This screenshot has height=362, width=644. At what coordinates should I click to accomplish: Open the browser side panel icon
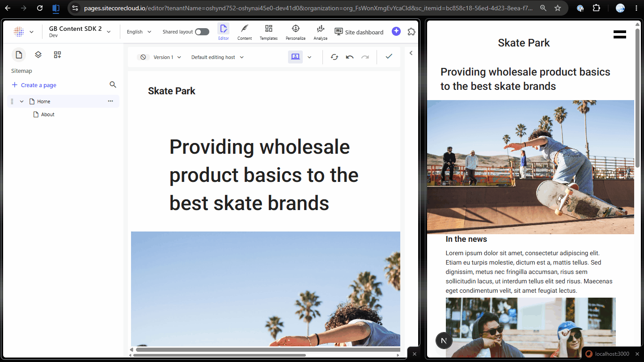(x=56, y=8)
